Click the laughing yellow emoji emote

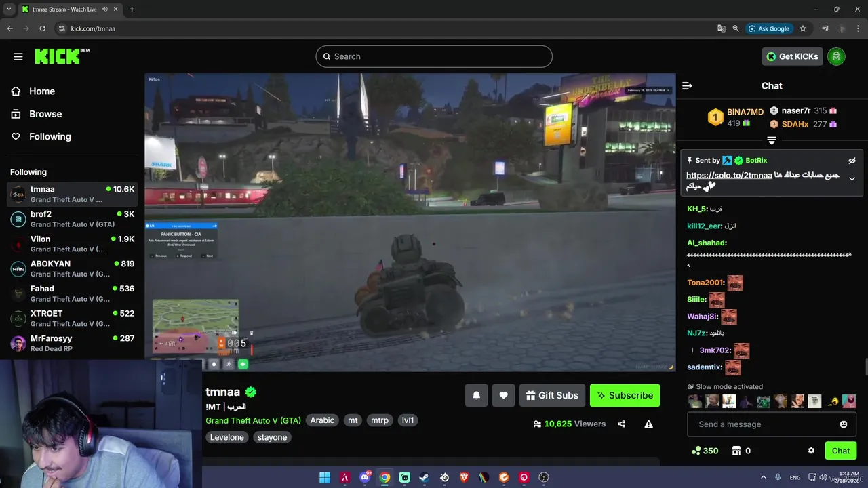click(833, 401)
